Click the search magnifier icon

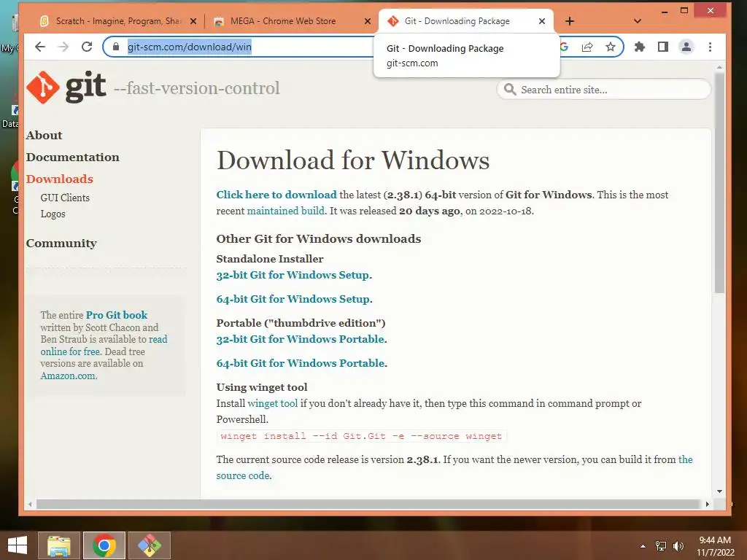[x=510, y=90]
